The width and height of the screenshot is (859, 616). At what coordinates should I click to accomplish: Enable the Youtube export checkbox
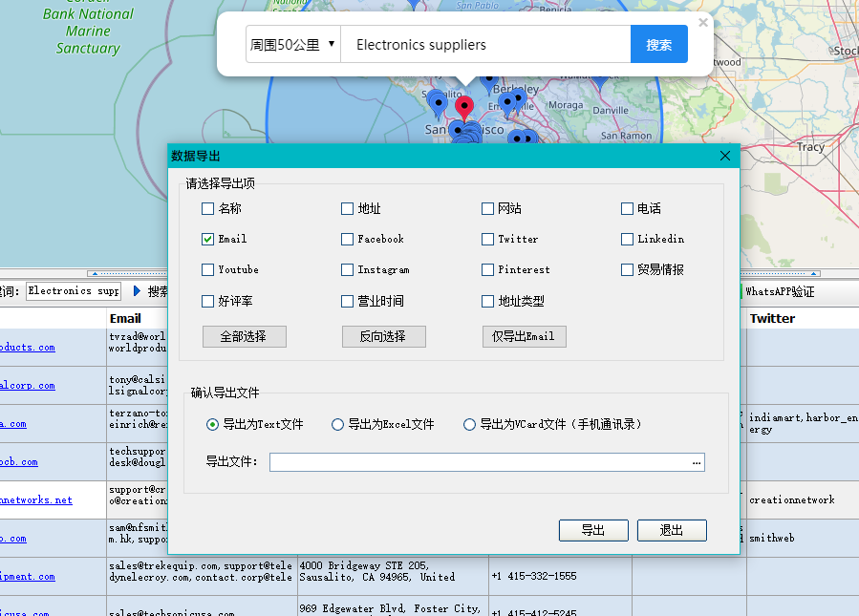207,270
